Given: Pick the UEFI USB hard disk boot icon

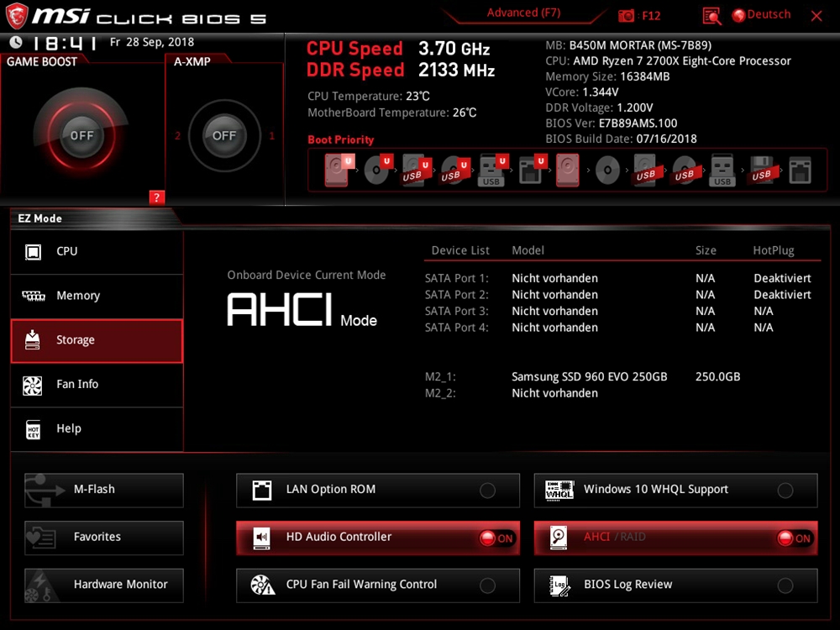Looking at the screenshot, I should 417,170.
